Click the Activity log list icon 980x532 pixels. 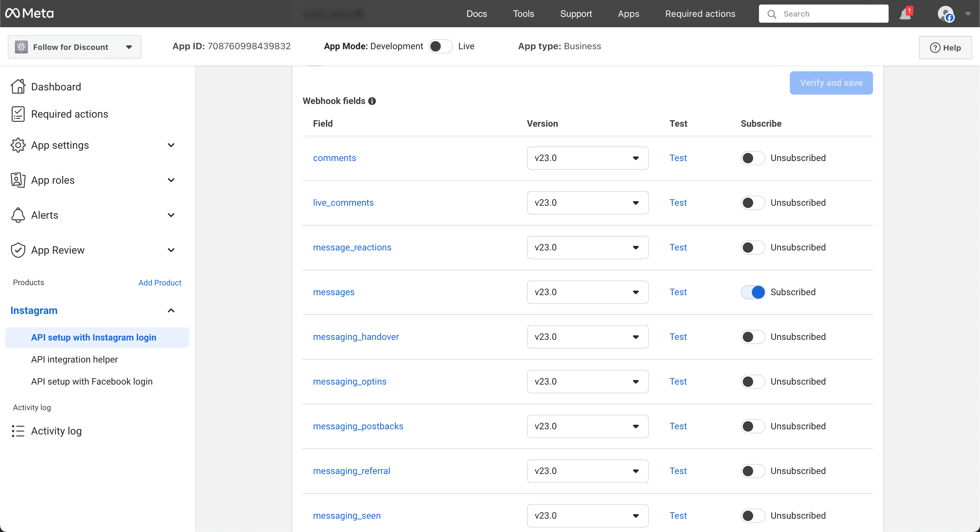pos(18,431)
